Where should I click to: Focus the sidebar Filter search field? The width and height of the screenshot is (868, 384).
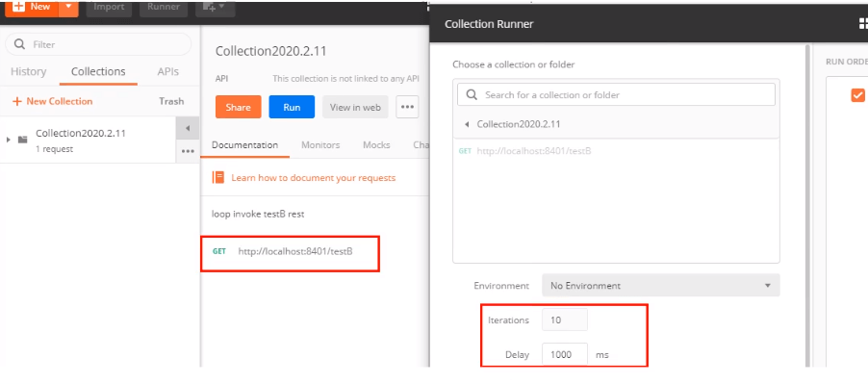[x=98, y=44]
